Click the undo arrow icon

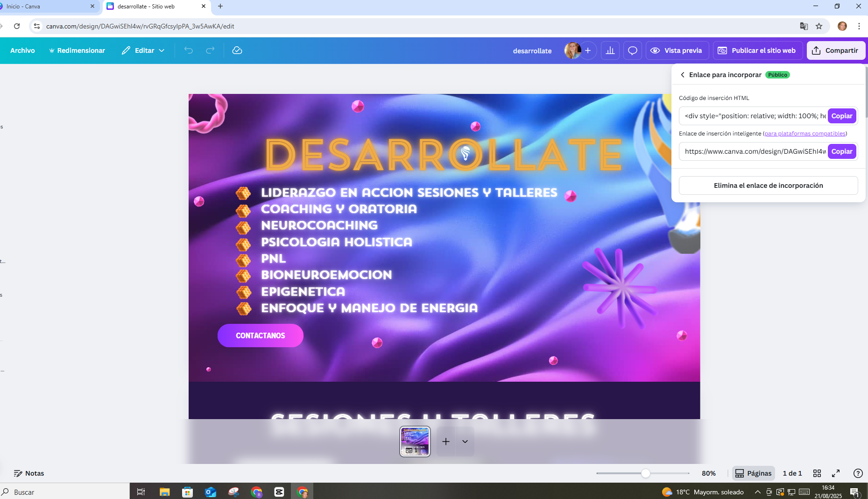(189, 50)
